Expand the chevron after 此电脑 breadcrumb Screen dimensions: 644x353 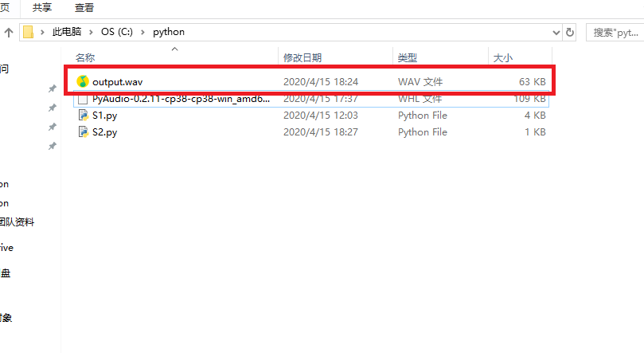click(x=93, y=33)
